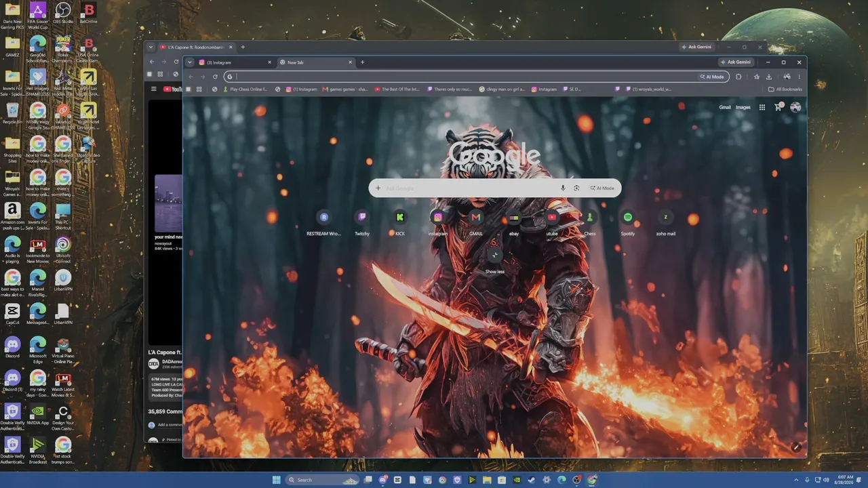Open CapCut desktop shortcut
The width and height of the screenshot is (868, 488).
pos(12,314)
